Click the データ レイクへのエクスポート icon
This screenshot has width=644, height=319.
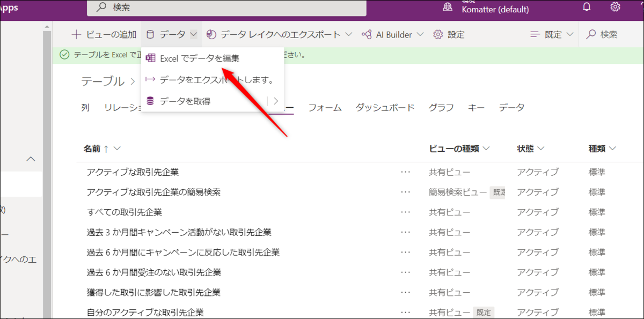pos(212,34)
